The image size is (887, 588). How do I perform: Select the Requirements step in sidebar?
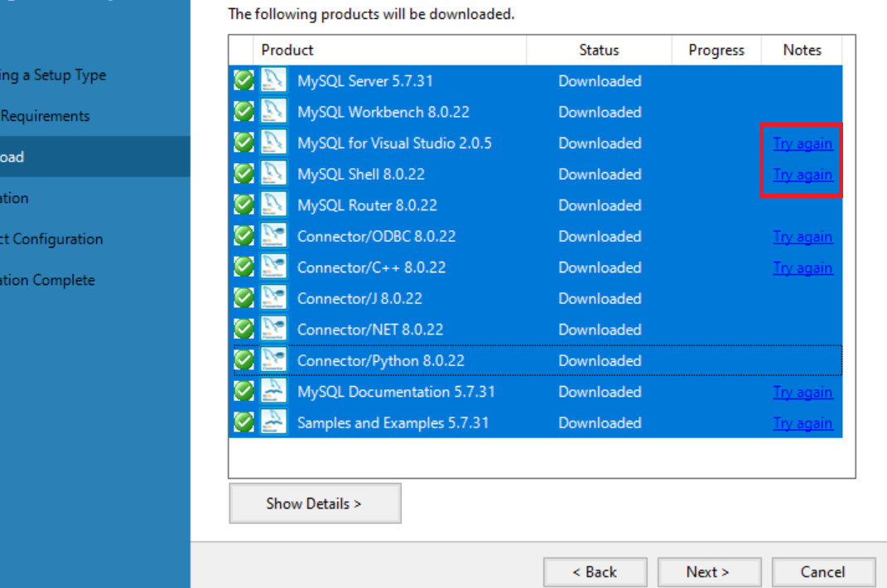(x=46, y=116)
